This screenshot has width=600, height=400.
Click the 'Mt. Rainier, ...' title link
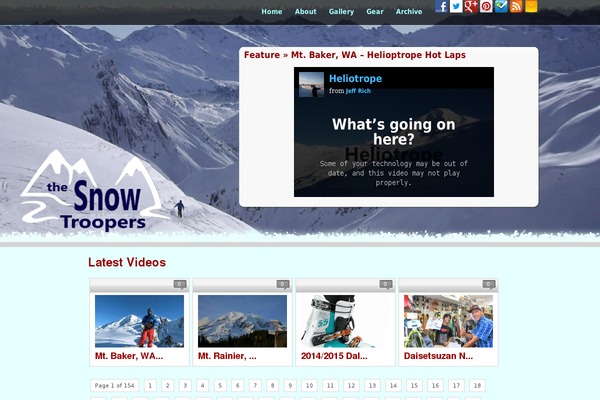[x=227, y=356]
